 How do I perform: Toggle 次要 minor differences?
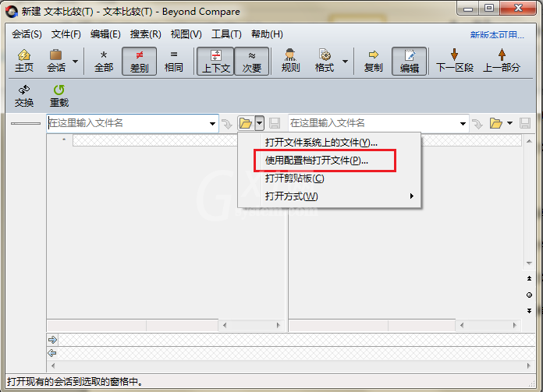pos(252,62)
